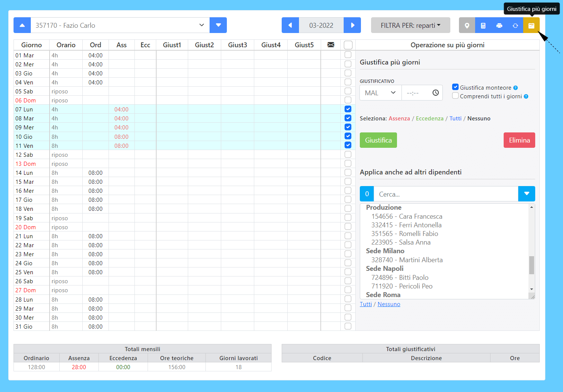Enable Comprendi tutti i giorni checkbox
This screenshot has width=563, height=392.
[455, 96]
